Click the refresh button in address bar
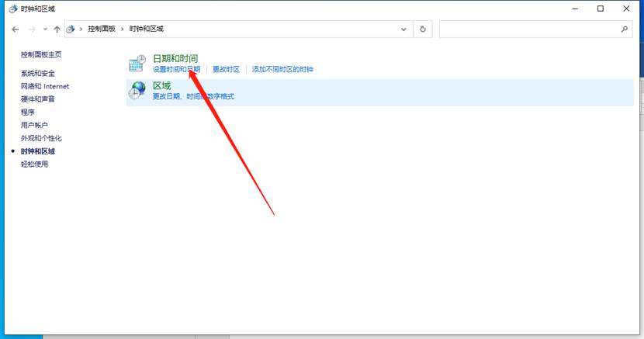Screen dimensions: 644x339 coord(423,29)
